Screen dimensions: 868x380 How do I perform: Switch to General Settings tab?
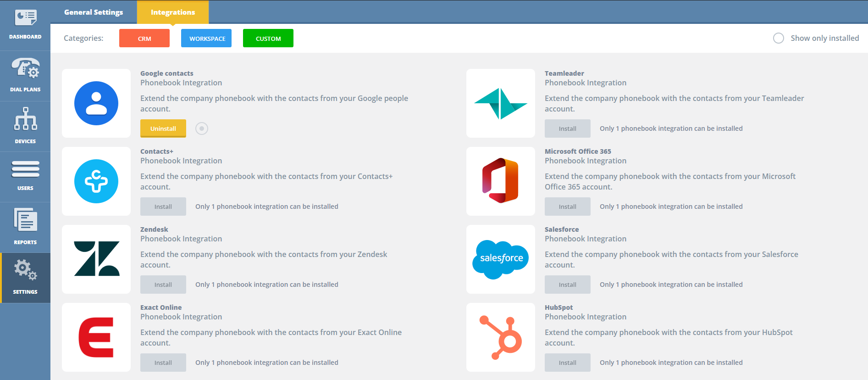click(94, 12)
